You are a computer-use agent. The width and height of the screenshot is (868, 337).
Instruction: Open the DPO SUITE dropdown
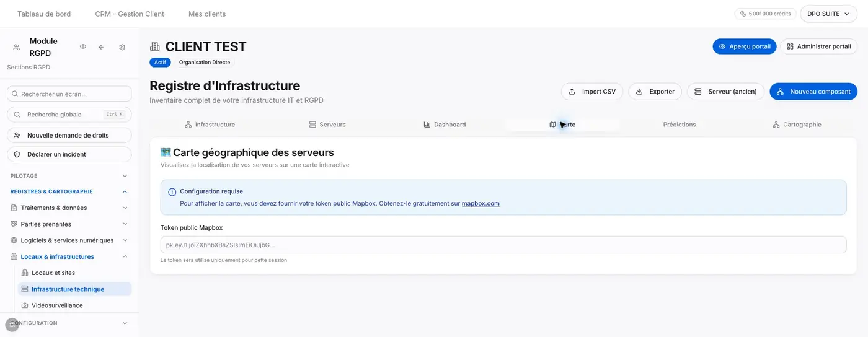click(x=828, y=14)
